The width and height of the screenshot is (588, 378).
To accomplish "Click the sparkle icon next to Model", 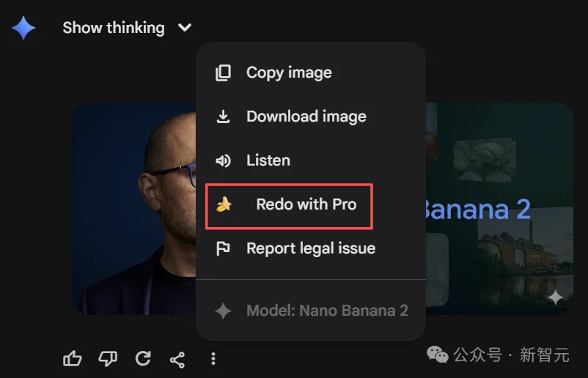I will point(223,311).
